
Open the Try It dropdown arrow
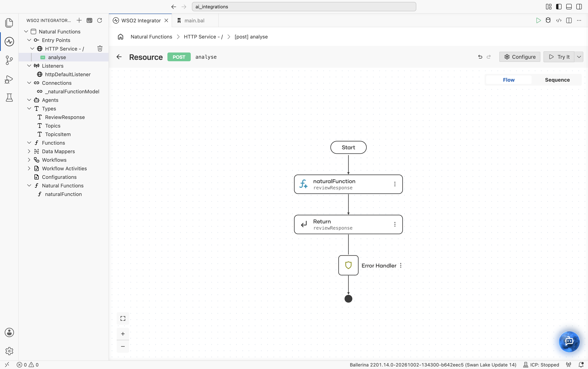coord(579,57)
